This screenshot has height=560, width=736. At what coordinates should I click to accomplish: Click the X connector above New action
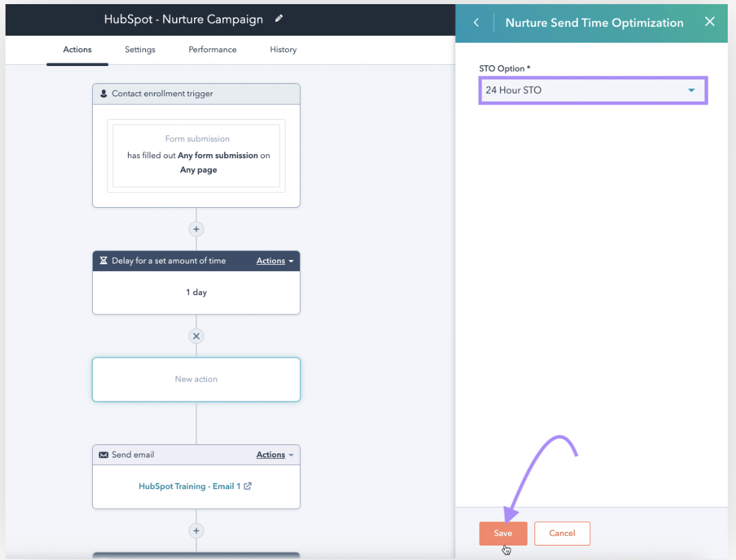[x=196, y=336]
